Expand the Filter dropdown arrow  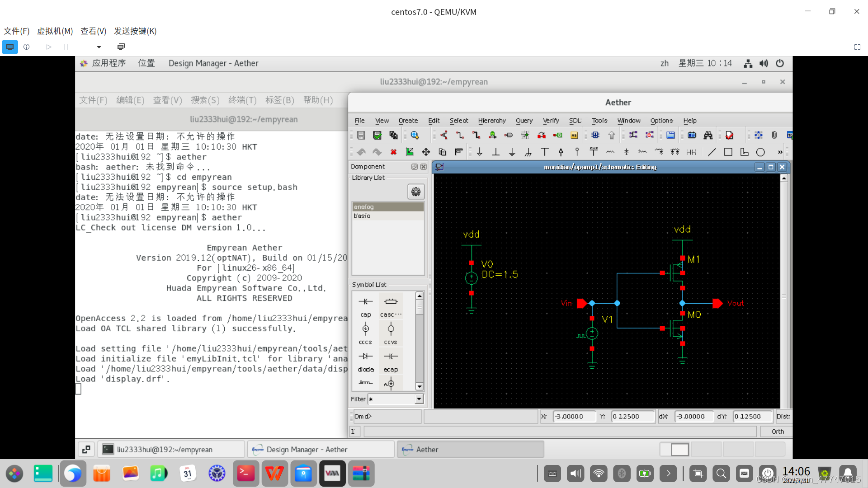419,399
